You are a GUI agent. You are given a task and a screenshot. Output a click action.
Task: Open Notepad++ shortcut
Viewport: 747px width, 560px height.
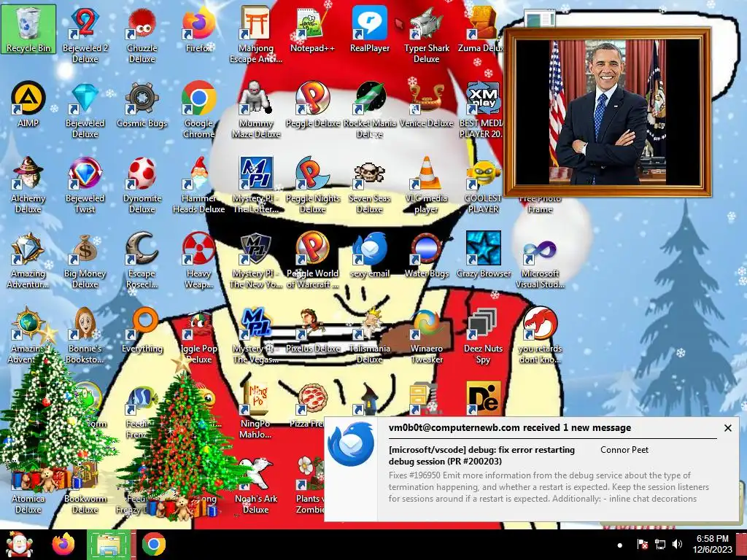[x=312, y=29]
